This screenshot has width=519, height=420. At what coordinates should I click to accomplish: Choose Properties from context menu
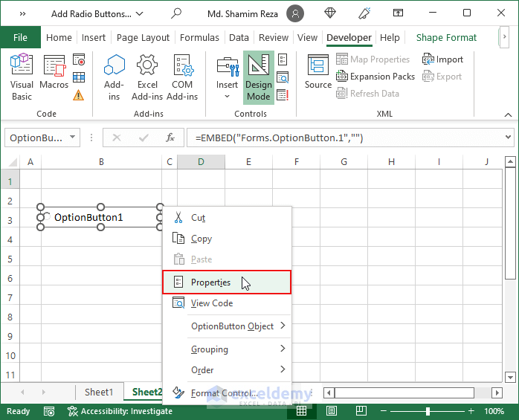pyautogui.click(x=227, y=282)
